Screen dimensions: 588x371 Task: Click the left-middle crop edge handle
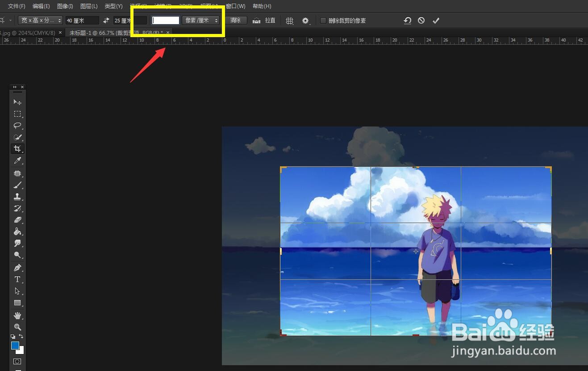click(281, 251)
